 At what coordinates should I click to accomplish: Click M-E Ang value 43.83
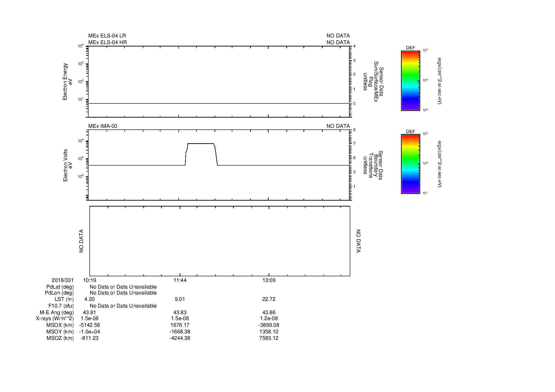(x=180, y=313)
